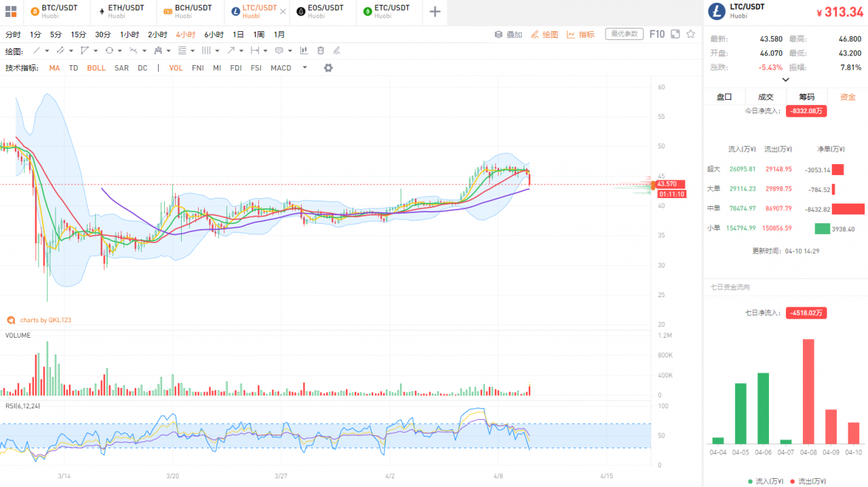Select the 1小时 timeframe
The height and width of the screenshot is (487, 868).
[130, 35]
